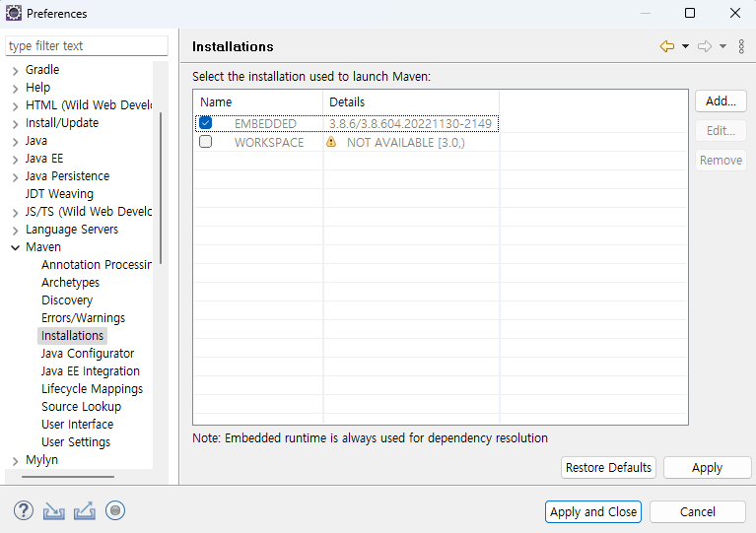Click the Add... button

(721, 101)
